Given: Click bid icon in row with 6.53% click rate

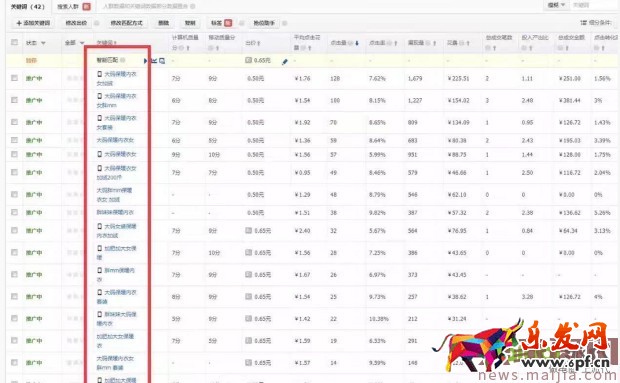Looking at the screenshot, I should point(248,340).
